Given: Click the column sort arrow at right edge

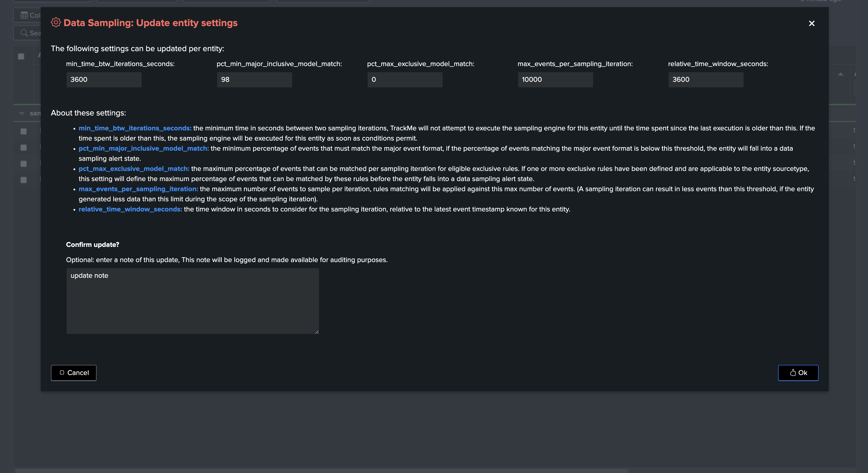Looking at the screenshot, I should pyautogui.click(x=840, y=74).
